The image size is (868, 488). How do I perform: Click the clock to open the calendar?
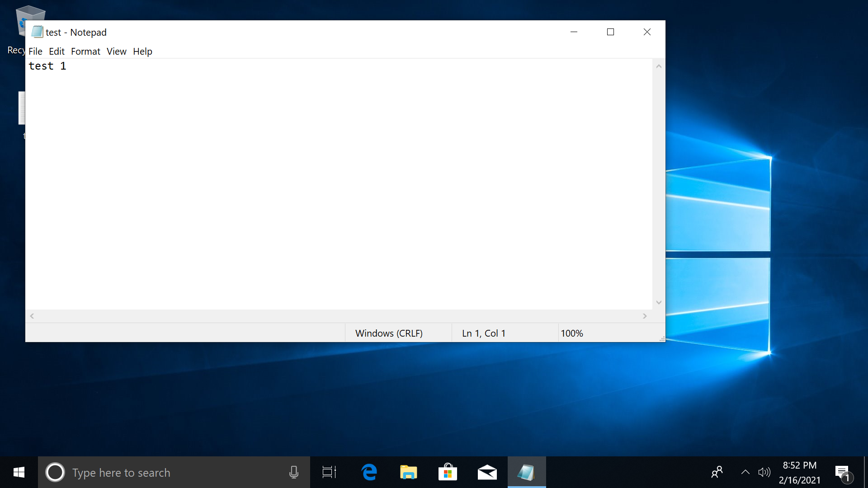coord(800,472)
